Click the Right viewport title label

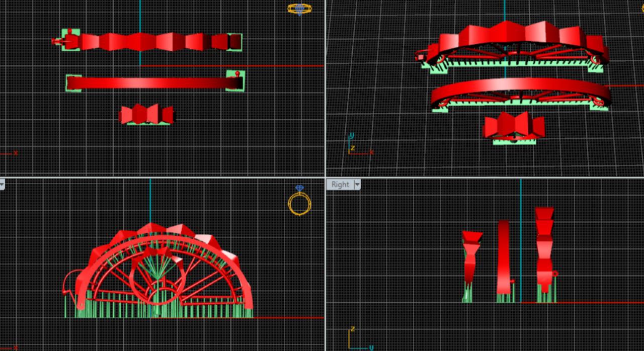click(340, 185)
